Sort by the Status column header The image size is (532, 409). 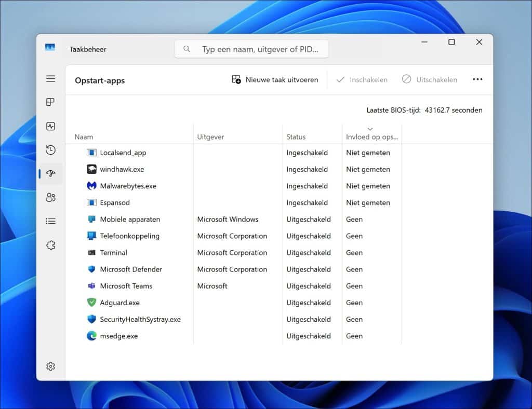coord(296,137)
